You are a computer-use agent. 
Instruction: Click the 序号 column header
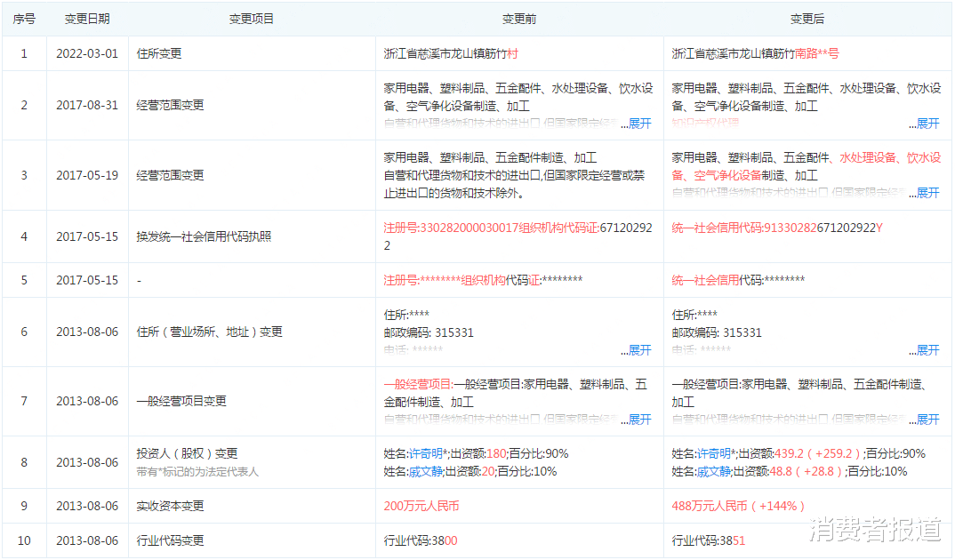[25, 18]
